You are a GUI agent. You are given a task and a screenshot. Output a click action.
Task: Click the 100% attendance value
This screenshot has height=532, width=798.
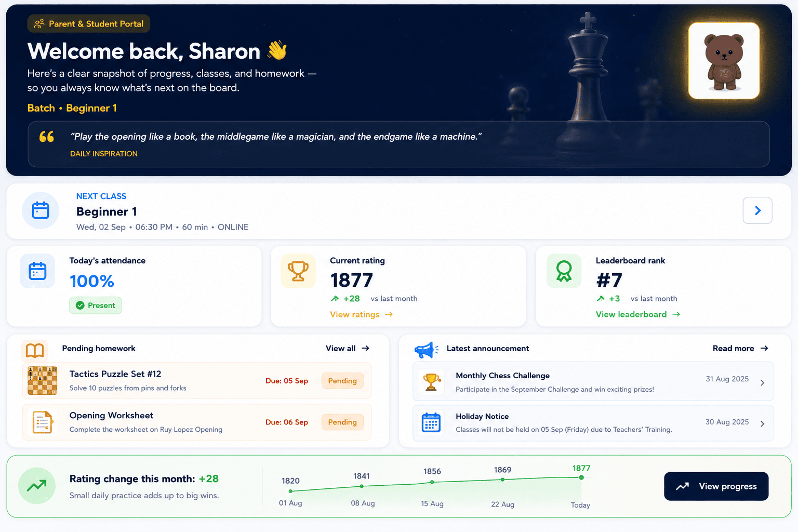click(92, 281)
